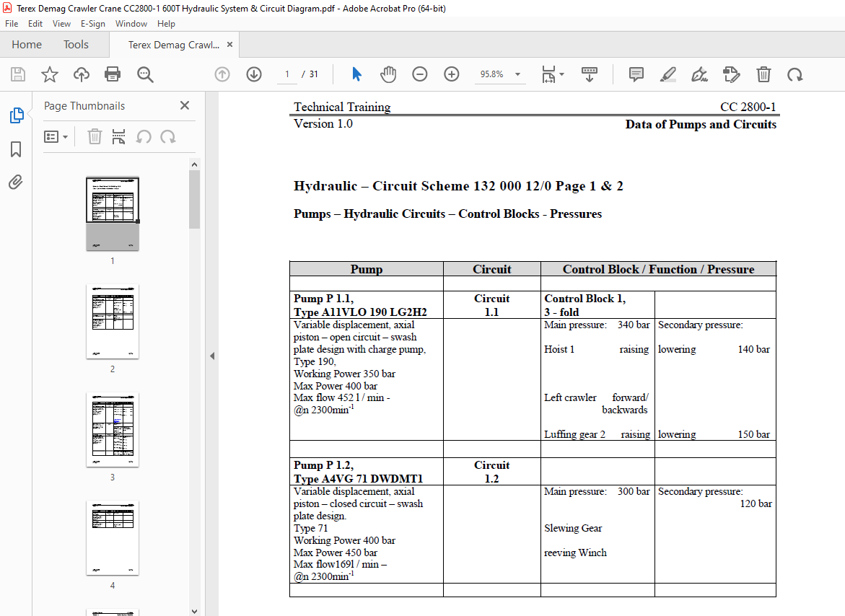
Task: Click the thumbnails scrollbar up arrow
Action: pyautogui.click(x=195, y=164)
